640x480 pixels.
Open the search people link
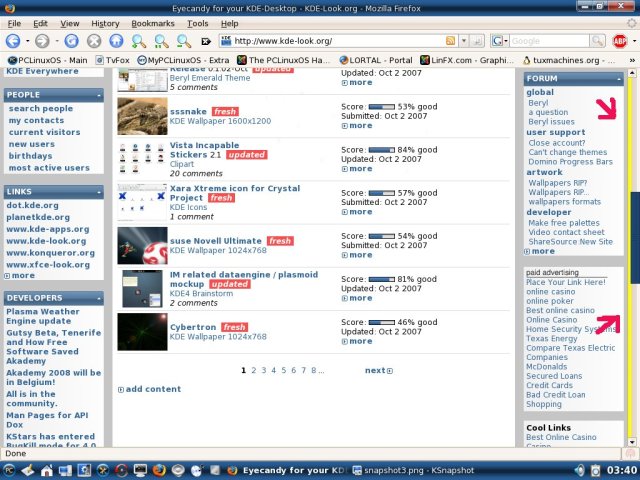coord(41,109)
